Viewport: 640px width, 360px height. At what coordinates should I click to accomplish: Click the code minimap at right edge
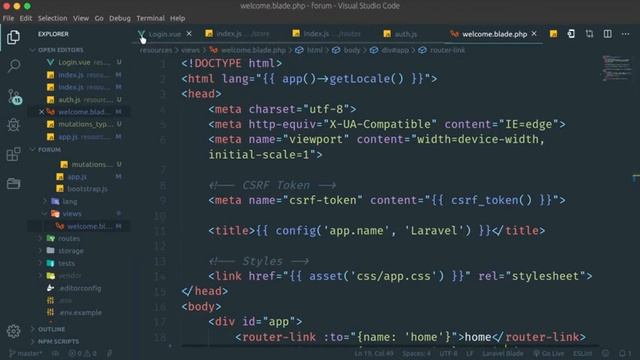(616, 68)
